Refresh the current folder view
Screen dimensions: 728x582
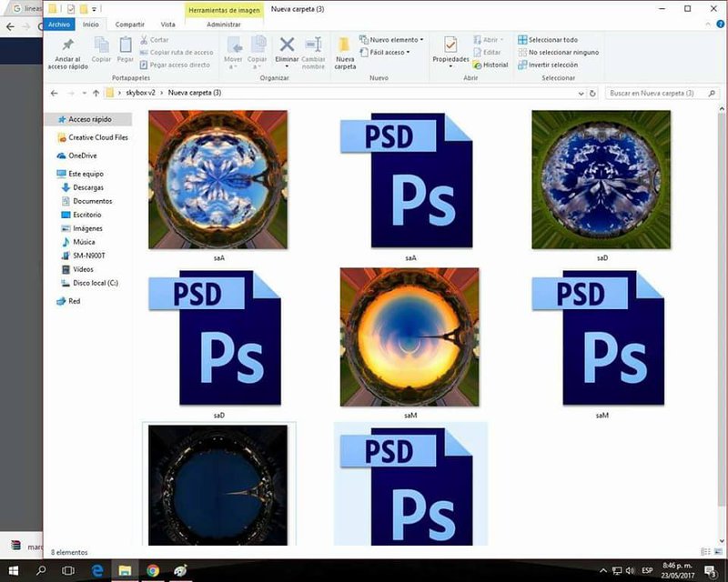592,94
